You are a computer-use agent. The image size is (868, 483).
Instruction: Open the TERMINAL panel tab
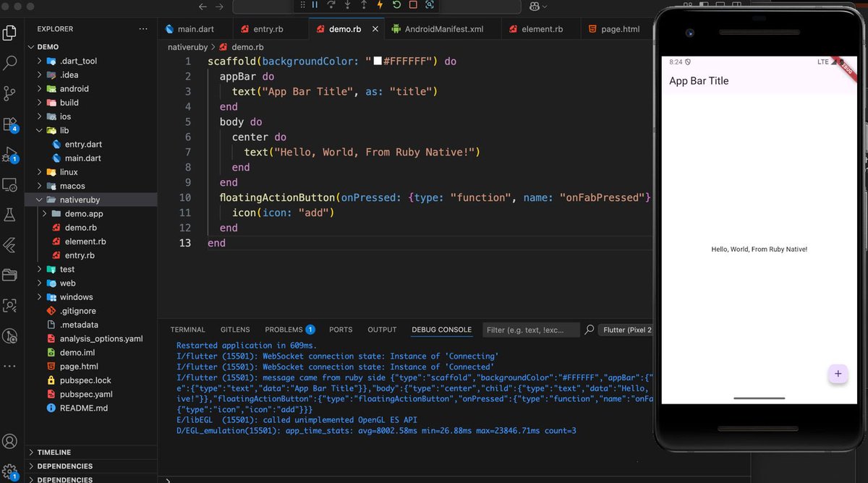click(187, 330)
